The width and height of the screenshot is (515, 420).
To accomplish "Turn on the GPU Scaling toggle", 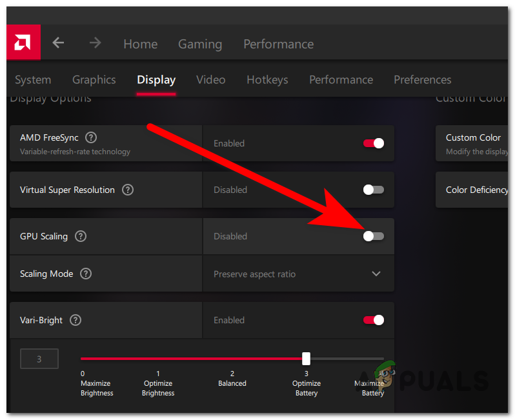I will point(374,236).
